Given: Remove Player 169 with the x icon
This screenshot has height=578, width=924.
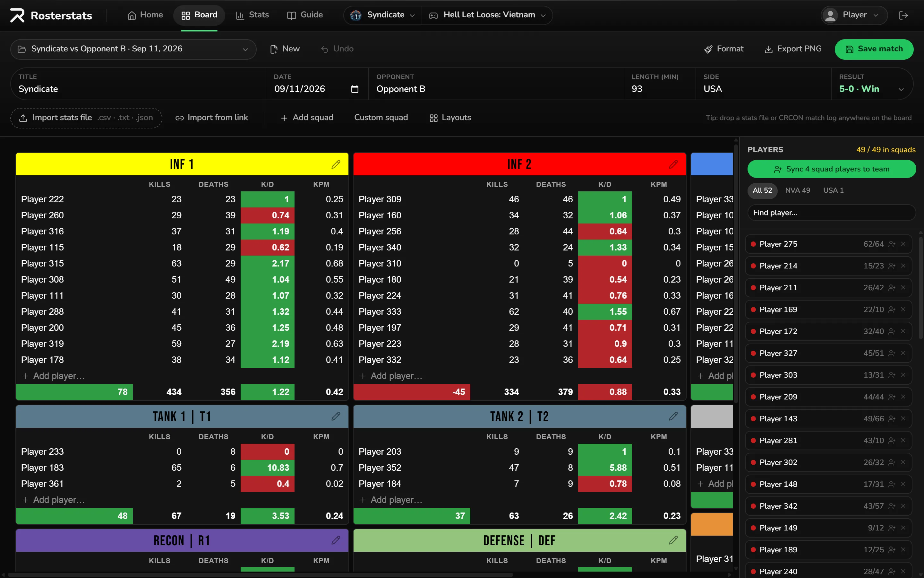Looking at the screenshot, I should [903, 309].
